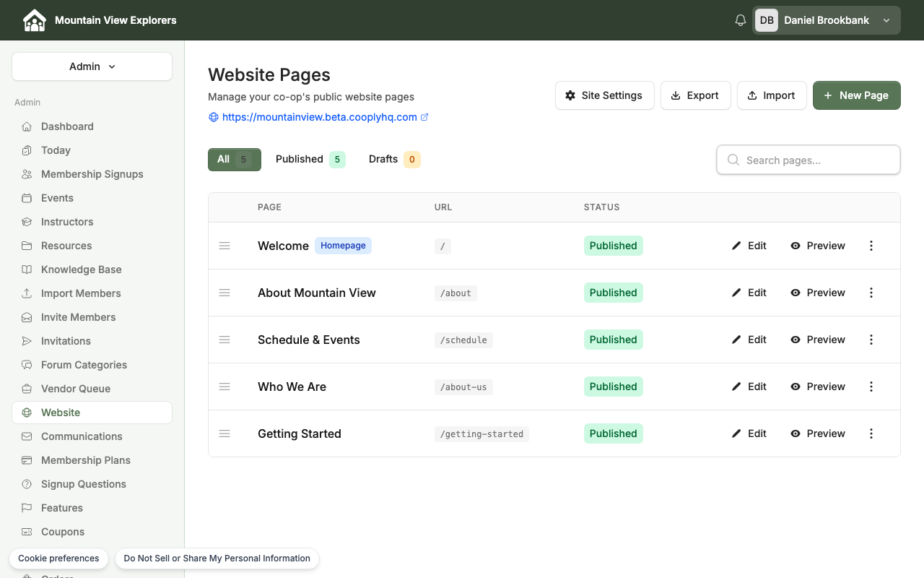Select the All pages filter tab
The image size is (924, 578).
coord(235,160)
